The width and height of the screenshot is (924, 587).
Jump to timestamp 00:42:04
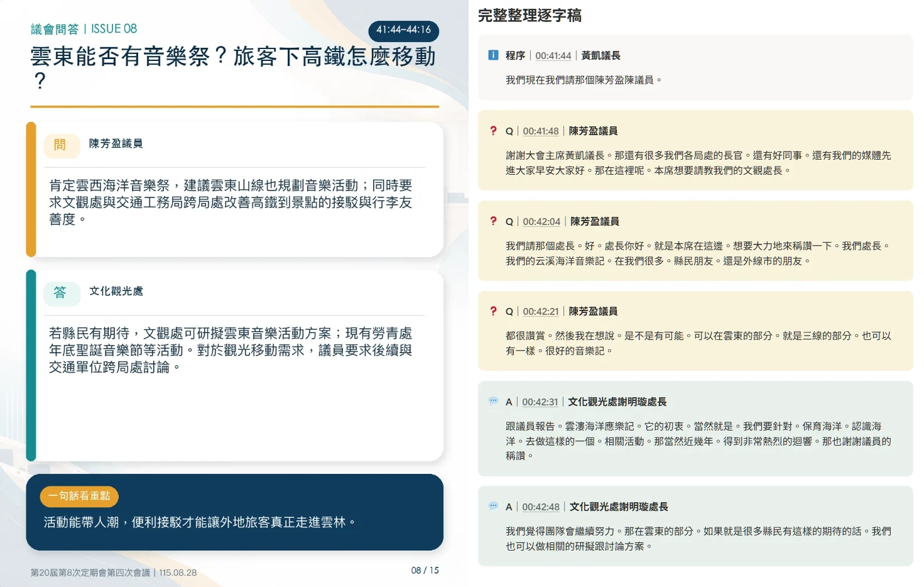tap(541, 221)
